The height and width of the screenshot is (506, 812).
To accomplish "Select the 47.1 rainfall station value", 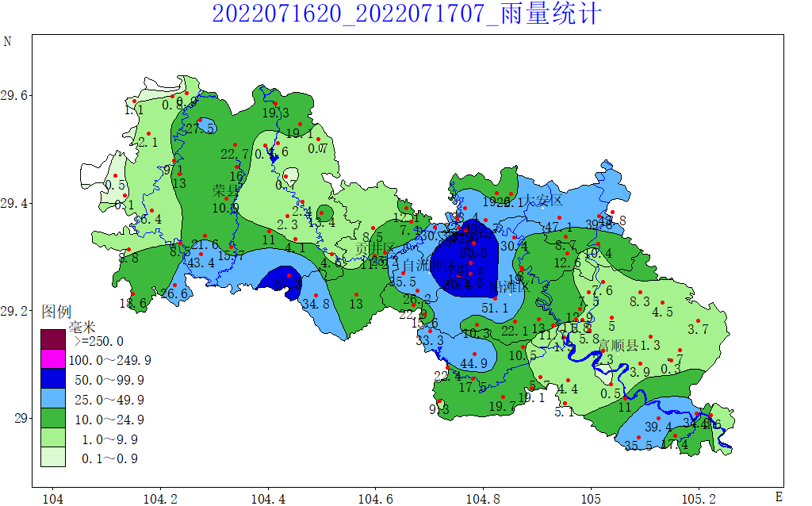I will [x=558, y=228].
